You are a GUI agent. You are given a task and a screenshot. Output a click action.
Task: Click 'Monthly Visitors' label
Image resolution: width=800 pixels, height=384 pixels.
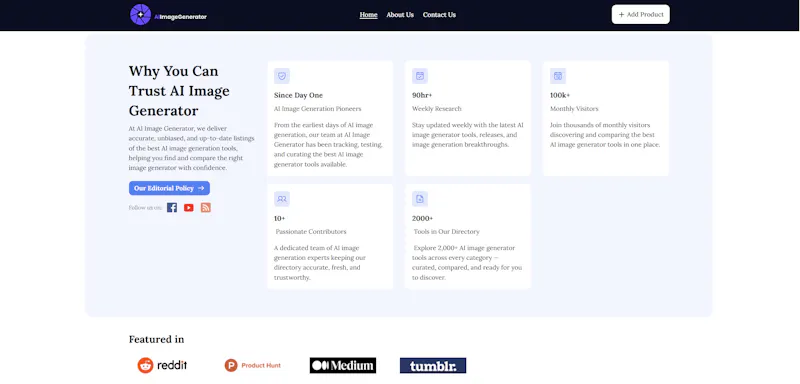pyautogui.click(x=574, y=109)
